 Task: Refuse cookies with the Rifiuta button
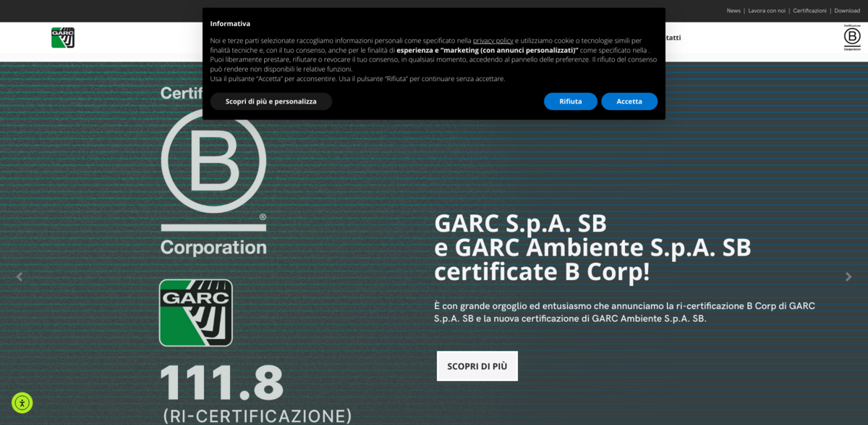[571, 101]
